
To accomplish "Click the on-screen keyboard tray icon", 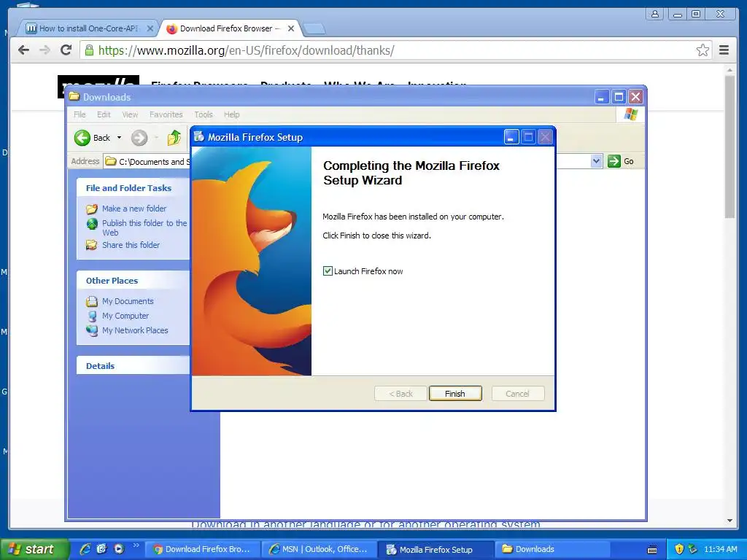I will click(x=652, y=550).
